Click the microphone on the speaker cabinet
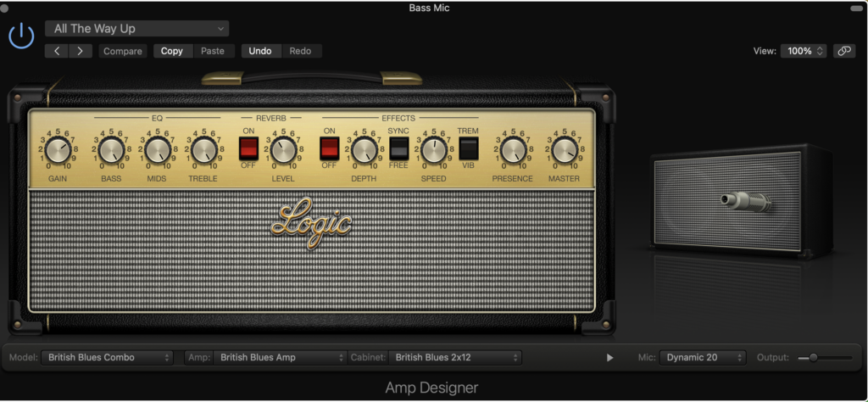Viewport: 868px width, 402px height. coord(746,202)
